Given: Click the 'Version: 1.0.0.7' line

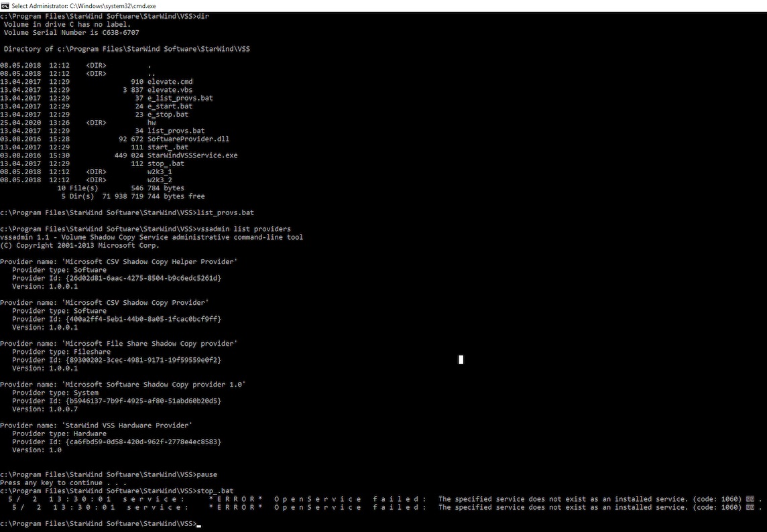Looking at the screenshot, I should pos(45,409).
